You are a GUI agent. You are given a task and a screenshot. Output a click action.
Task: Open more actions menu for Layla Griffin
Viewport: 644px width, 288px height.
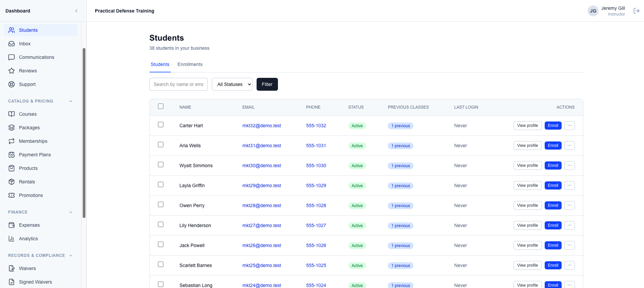569,185
